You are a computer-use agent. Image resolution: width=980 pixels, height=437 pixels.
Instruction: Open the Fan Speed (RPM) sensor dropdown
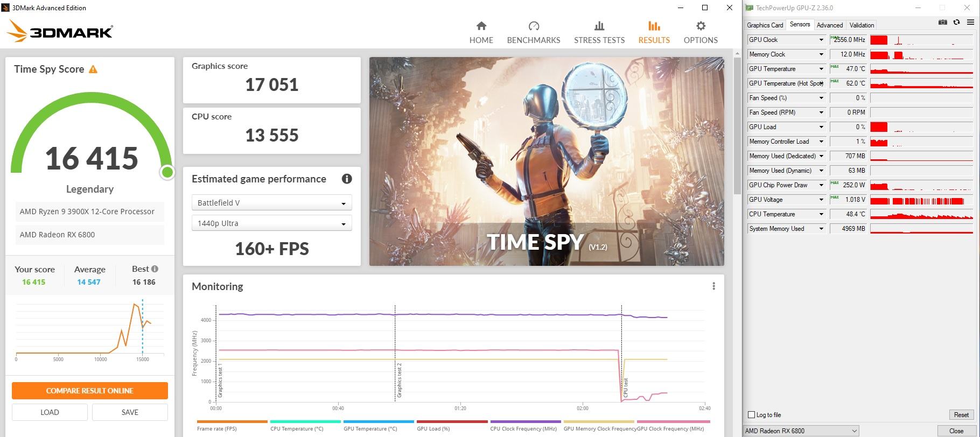pyautogui.click(x=821, y=112)
